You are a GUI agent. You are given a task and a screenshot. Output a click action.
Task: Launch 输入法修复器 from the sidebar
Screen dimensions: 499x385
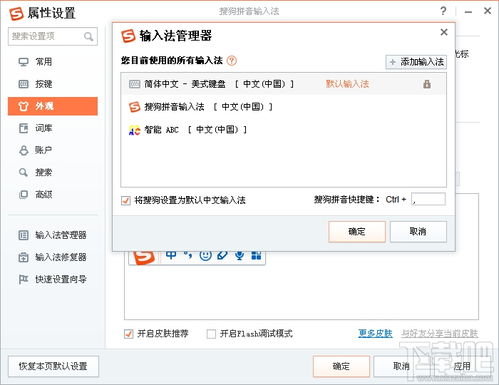pos(53,257)
